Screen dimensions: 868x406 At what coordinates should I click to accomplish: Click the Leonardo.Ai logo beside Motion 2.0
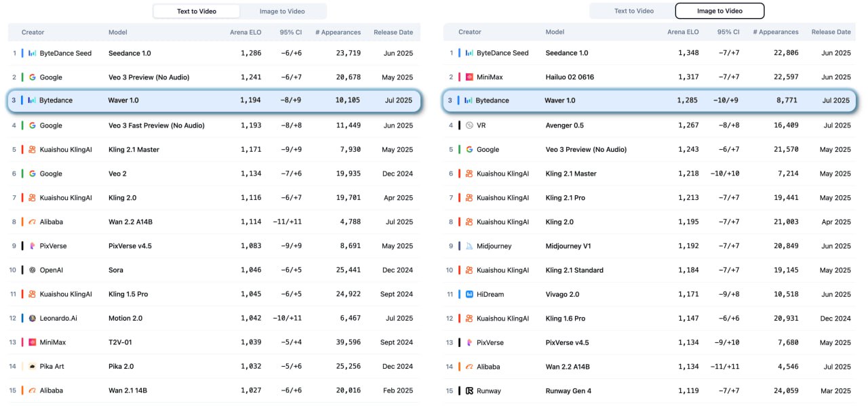point(32,318)
